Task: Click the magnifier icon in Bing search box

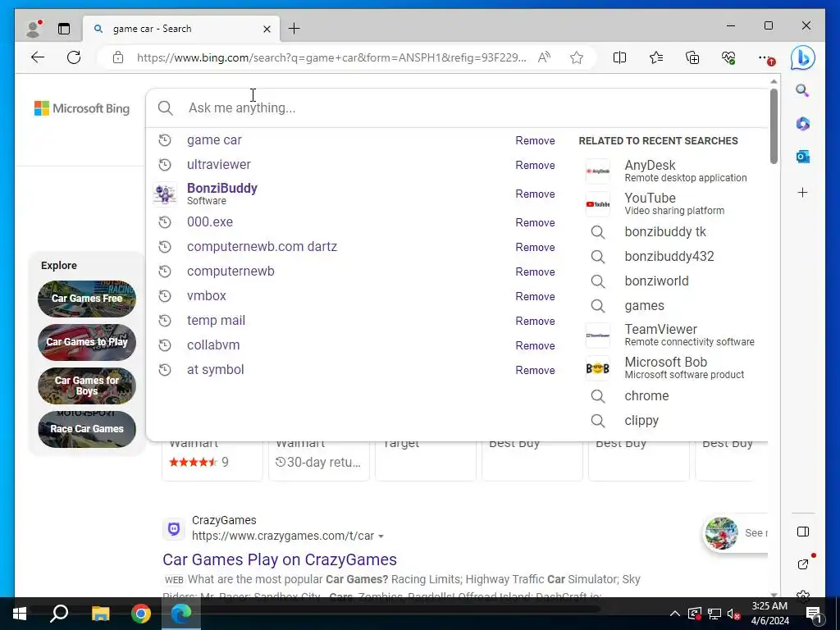Action: tap(166, 108)
